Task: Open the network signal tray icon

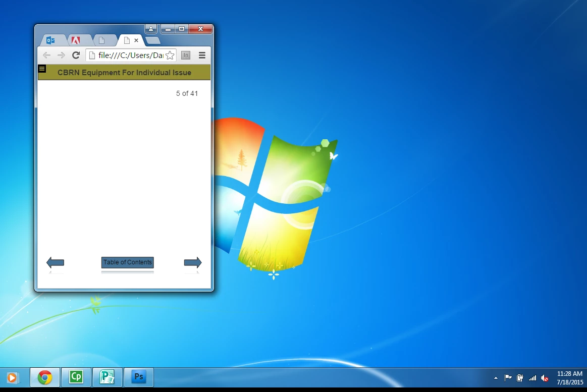Action: click(x=532, y=378)
